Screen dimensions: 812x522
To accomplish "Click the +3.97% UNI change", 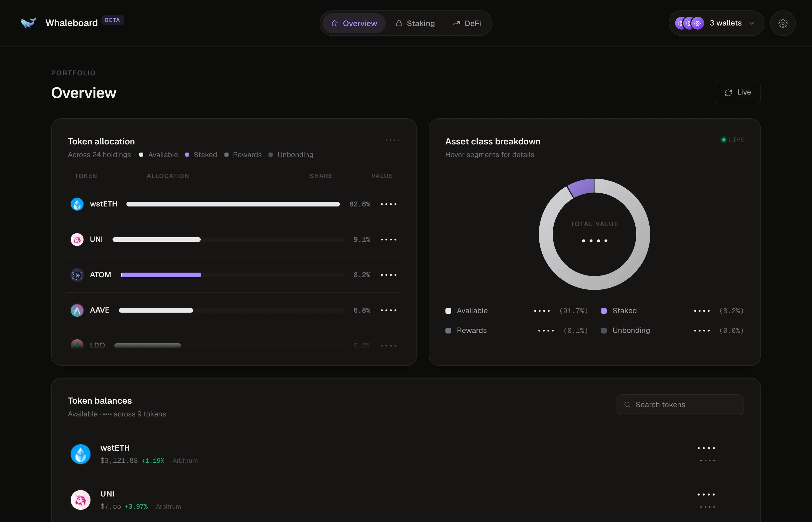I will tap(136, 506).
